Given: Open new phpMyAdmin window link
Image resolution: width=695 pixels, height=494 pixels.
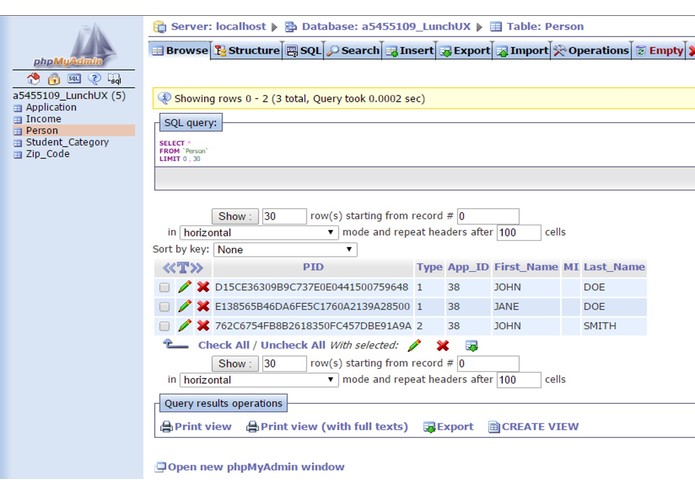Looking at the screenshot, I should [x=256, y=467].
